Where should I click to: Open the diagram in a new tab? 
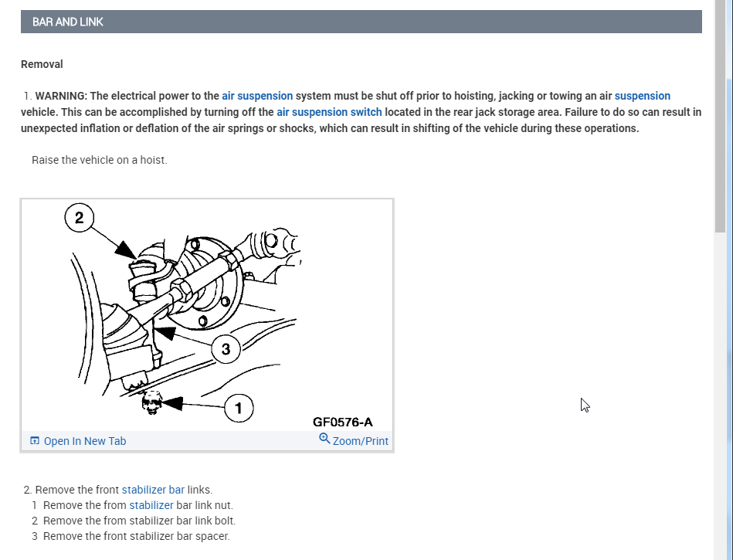coord(85,441)
